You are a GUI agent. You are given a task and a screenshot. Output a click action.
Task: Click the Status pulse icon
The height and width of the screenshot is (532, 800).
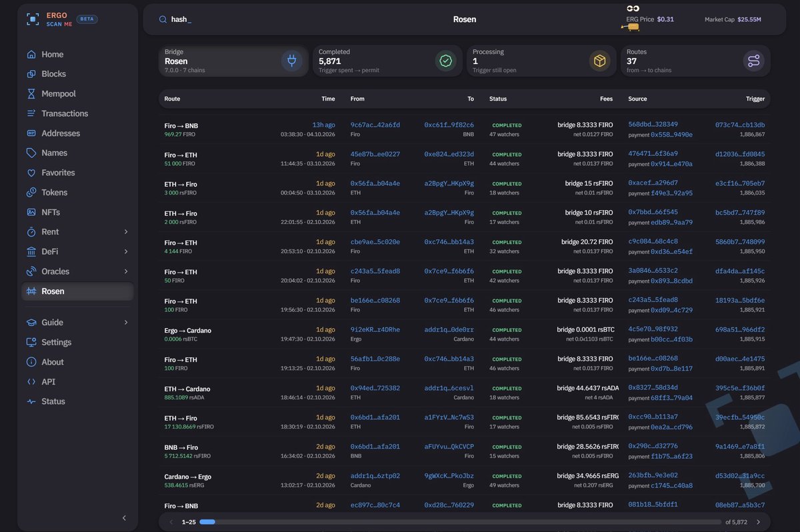pyautogui.click(x=31, y=401)
